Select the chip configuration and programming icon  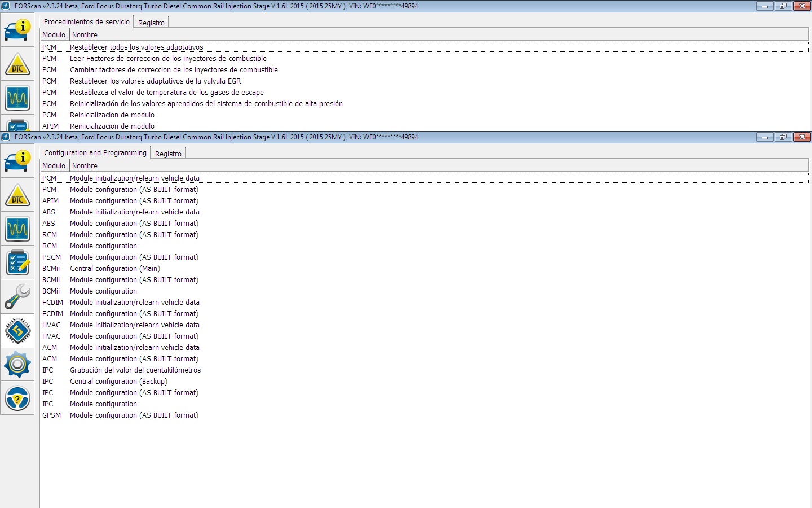point(17,331)
